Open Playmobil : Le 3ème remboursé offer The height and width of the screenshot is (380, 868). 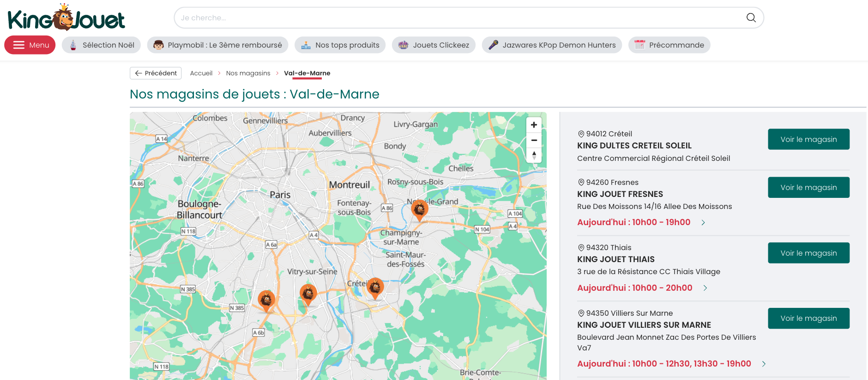point(217,45)
